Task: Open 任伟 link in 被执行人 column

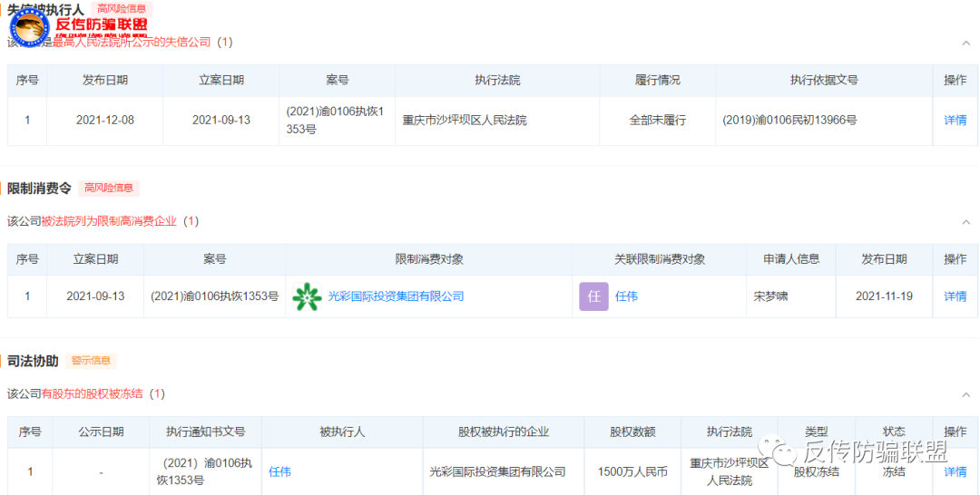Action: pos(280,472)
